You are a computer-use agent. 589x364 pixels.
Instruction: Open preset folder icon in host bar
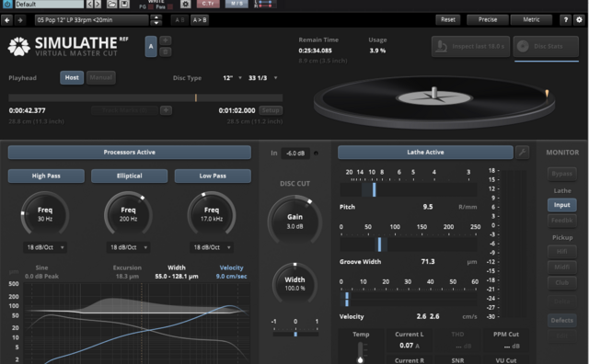111,4
